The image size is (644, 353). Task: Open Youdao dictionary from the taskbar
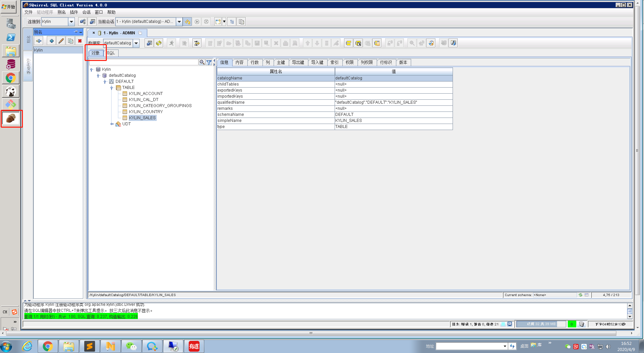[194, 346]
